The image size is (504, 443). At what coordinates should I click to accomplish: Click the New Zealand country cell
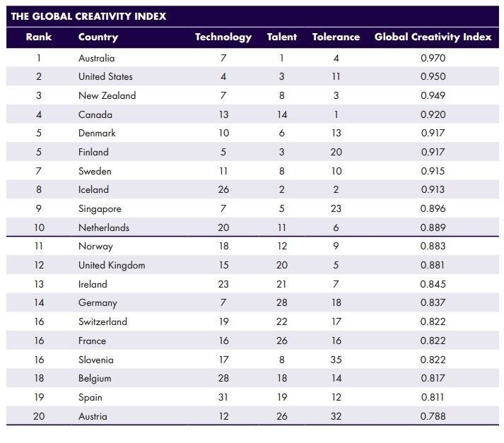tap(107, 95)
